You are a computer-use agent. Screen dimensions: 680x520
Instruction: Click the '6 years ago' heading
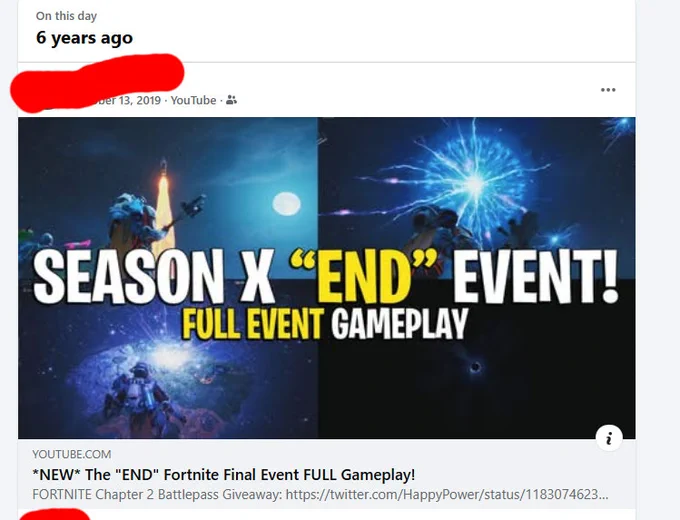(84, 38)
